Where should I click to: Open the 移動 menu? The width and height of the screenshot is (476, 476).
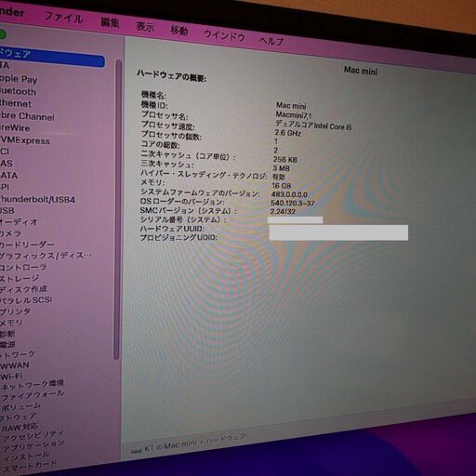(179, 31)
